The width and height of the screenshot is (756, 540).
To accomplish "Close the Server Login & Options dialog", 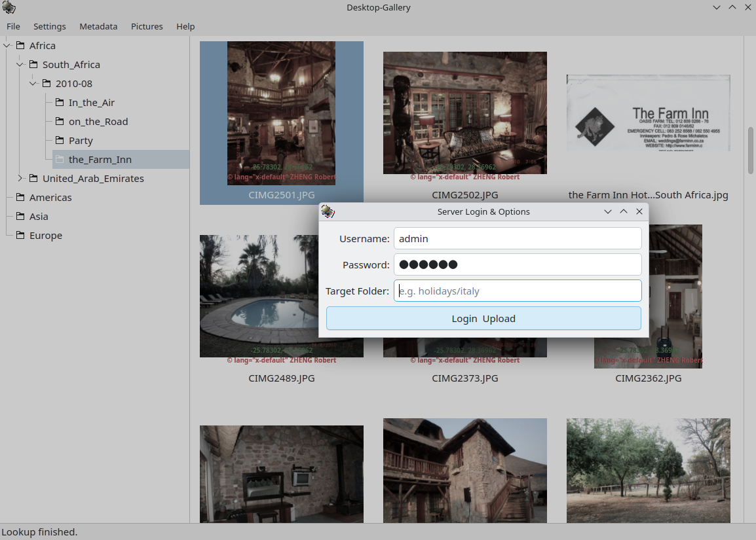I will [x=639, y=211].
